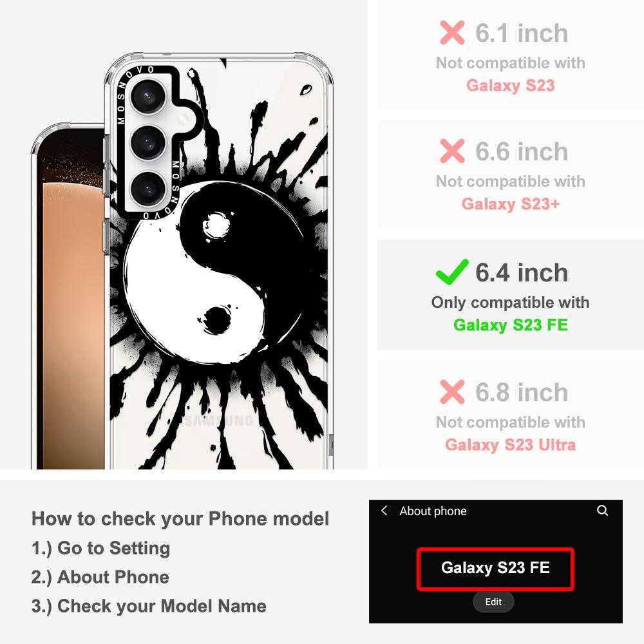The image size is (644, 644).
Task: Click the How to check your Phone model heading
Action: point(180,518)
